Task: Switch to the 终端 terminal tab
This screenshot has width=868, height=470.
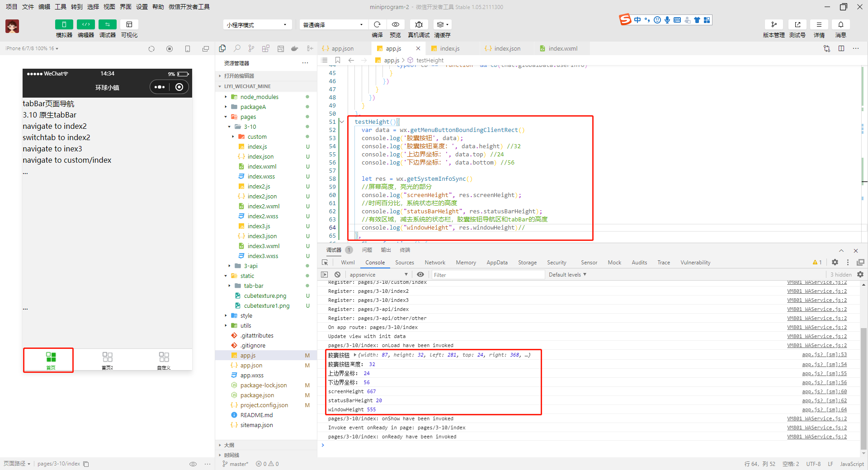Action: [405, 250]
